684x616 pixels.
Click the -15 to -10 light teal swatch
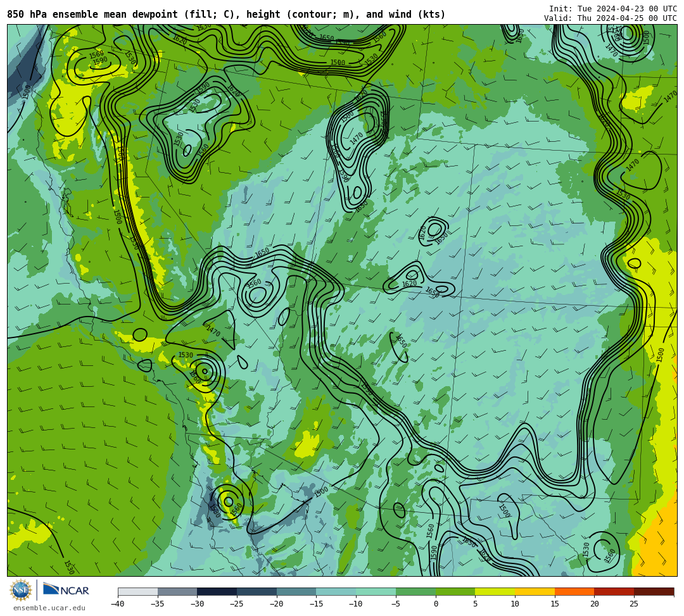coord(336,591)
